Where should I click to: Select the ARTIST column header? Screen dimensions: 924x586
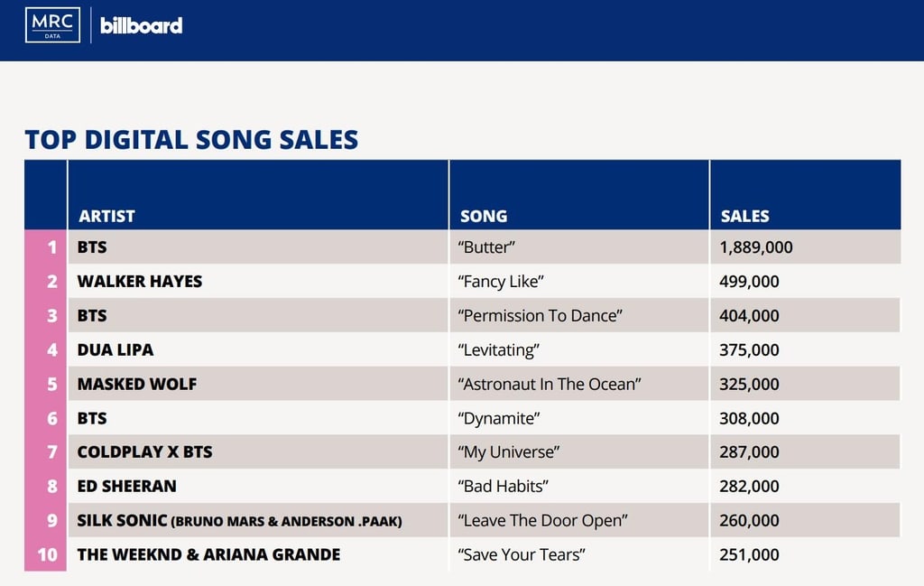106,216
